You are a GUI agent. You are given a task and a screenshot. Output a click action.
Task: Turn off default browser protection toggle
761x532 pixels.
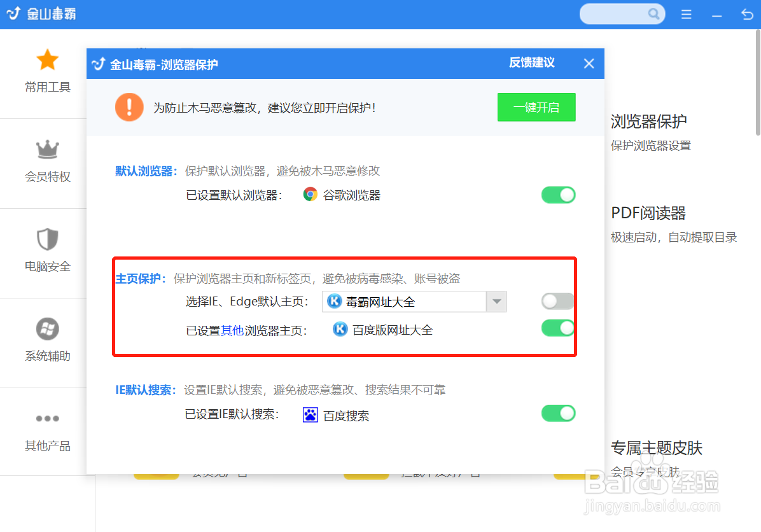558,195
